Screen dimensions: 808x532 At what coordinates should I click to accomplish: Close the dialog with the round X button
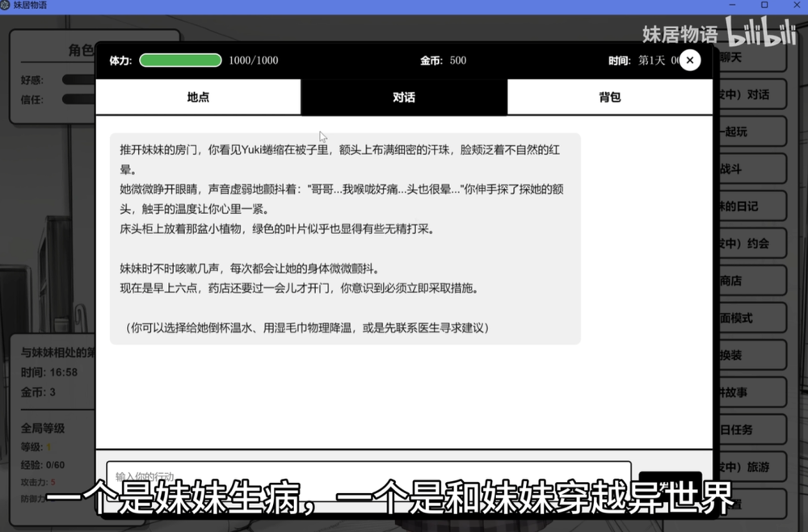[x=689, y=60]
